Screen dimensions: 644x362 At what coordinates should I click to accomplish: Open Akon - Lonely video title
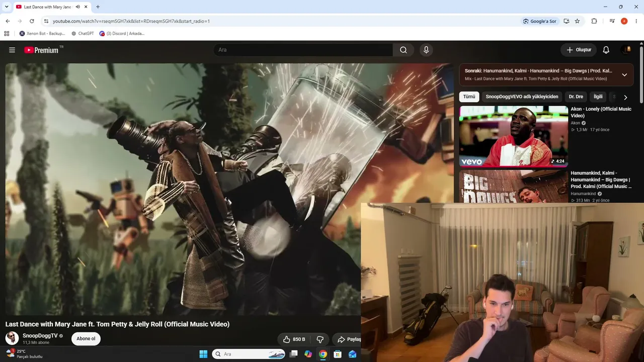pos(601,112)
